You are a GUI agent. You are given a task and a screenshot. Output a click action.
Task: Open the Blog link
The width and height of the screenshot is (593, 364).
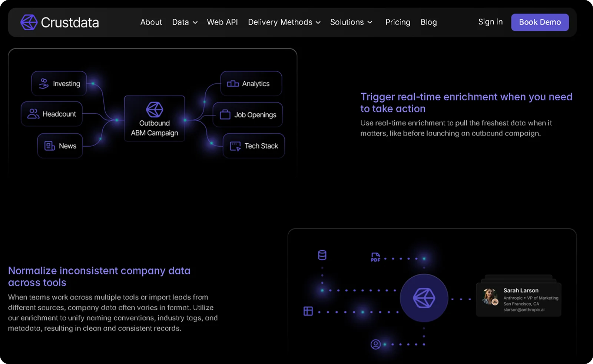[x=428, y=22]
